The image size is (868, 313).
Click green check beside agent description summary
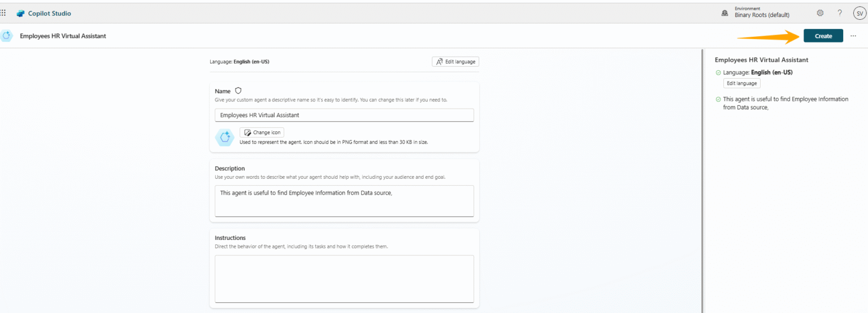(x=718, y=99)
